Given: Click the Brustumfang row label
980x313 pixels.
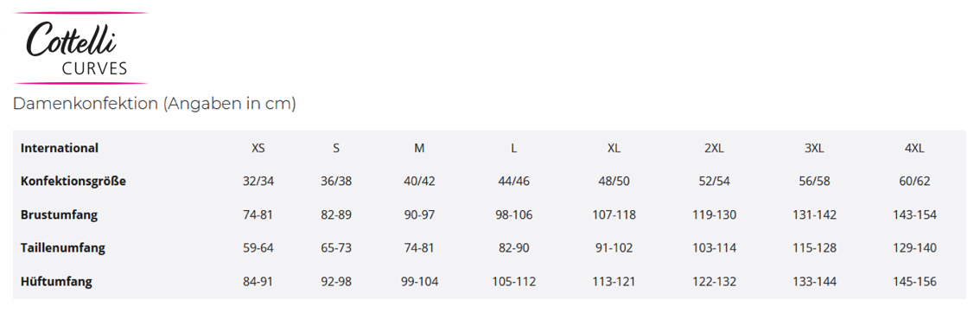Looking at the screenshot, I should coord(60,214).
